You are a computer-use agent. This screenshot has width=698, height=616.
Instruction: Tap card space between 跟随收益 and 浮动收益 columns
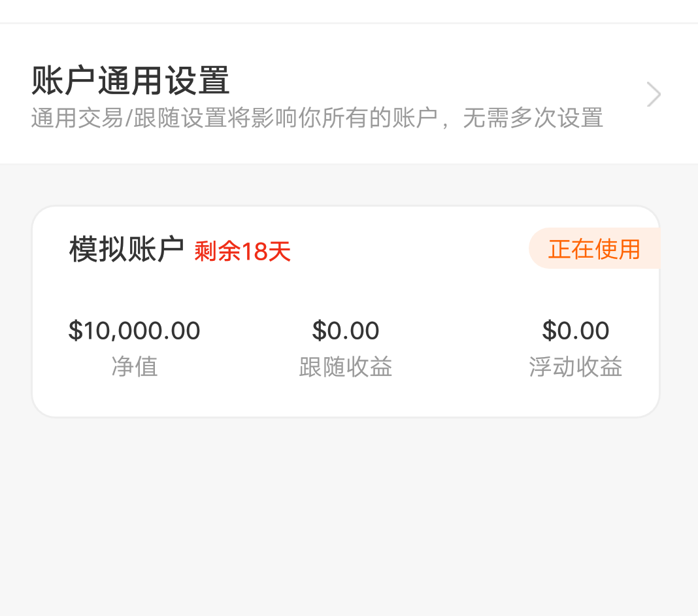click(461, 347)
